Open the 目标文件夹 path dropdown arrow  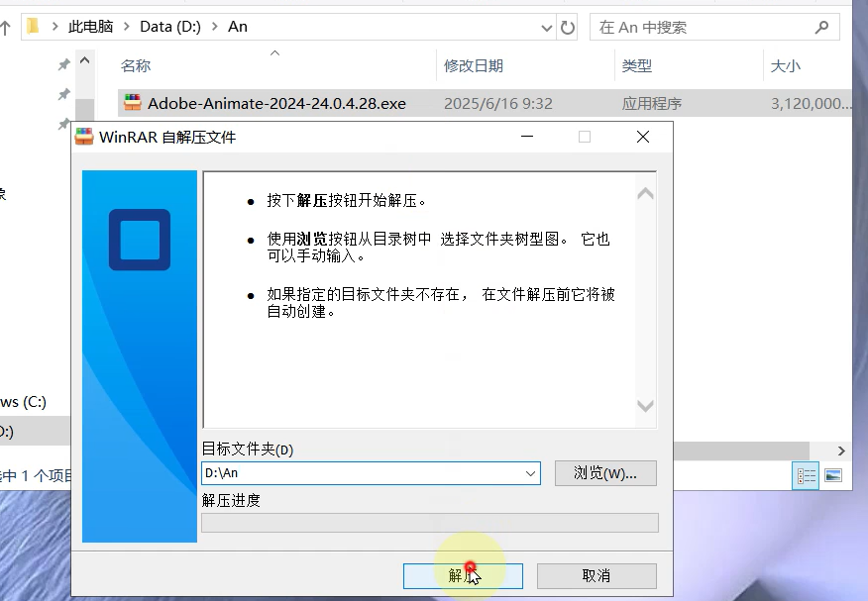[530, 473]
